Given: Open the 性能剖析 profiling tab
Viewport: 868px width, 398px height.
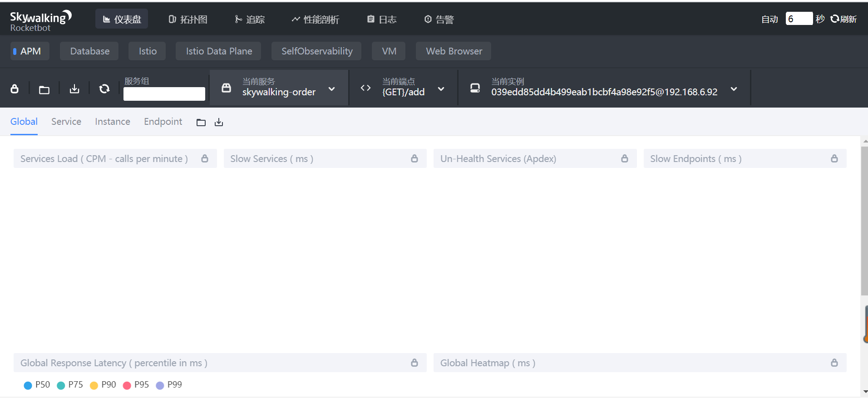Looking at the screenshot, I should (316, 19).
